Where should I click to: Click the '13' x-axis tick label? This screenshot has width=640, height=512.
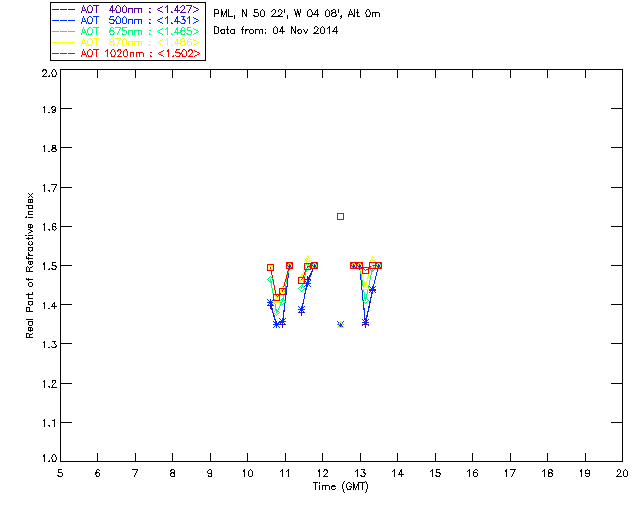(360, 474)
